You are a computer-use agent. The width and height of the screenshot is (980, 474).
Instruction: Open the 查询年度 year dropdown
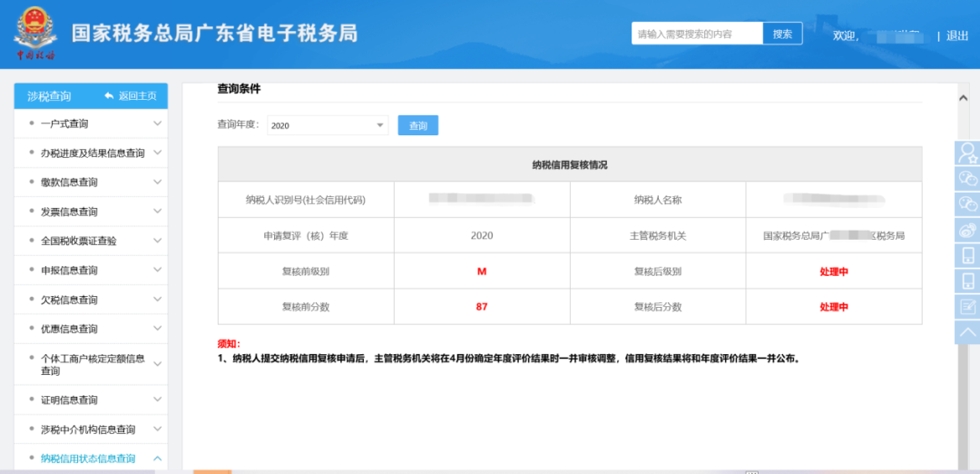coord(328,125)
